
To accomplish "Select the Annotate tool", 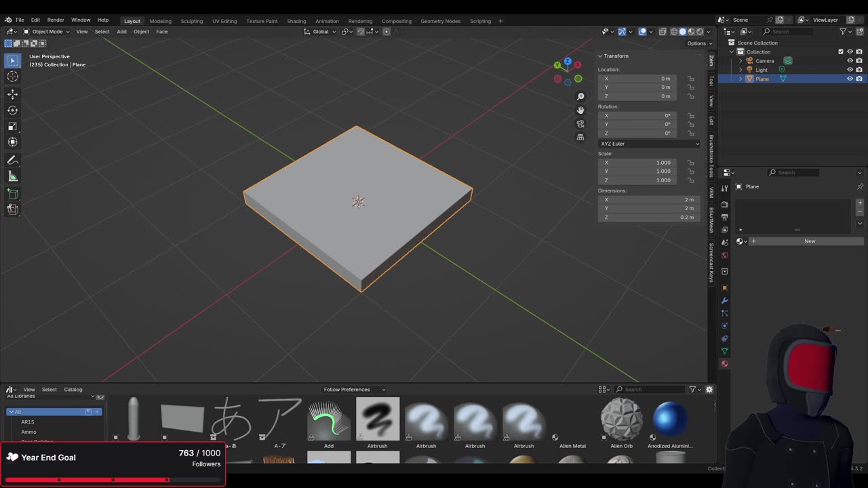I will (12, 160).
